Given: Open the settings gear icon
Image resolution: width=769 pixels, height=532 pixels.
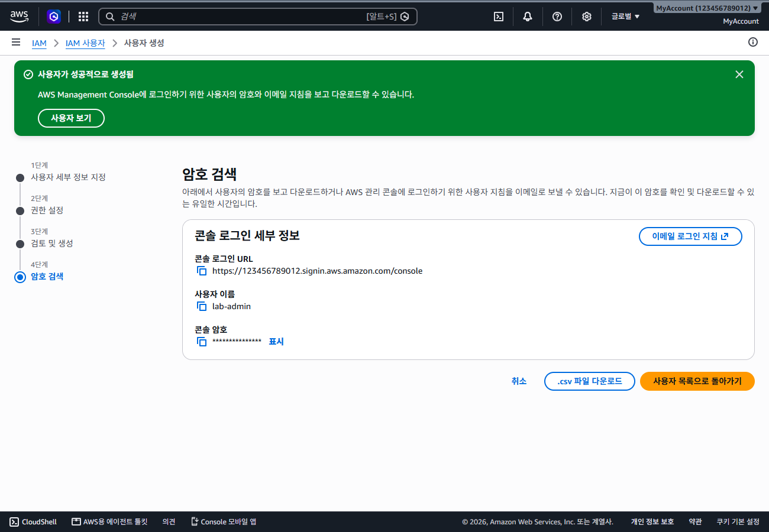Looking at the screenshot, I should click(x=587, y=17).
